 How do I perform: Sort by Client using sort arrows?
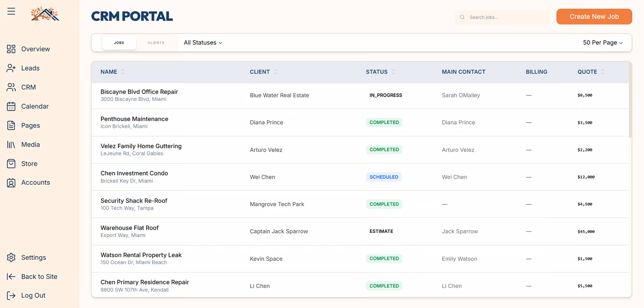pyautogui.click(x=275, y=72)
